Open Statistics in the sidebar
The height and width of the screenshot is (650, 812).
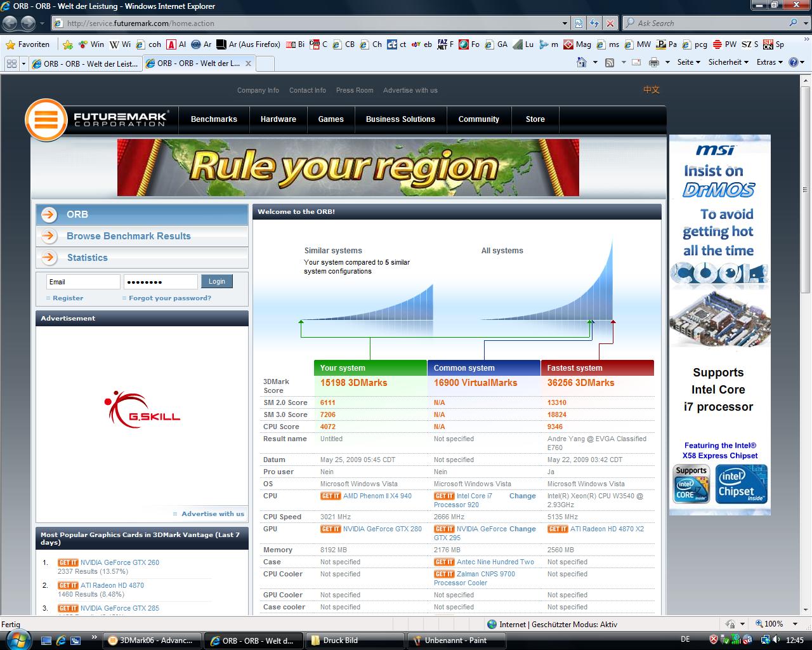pos(142,258)
